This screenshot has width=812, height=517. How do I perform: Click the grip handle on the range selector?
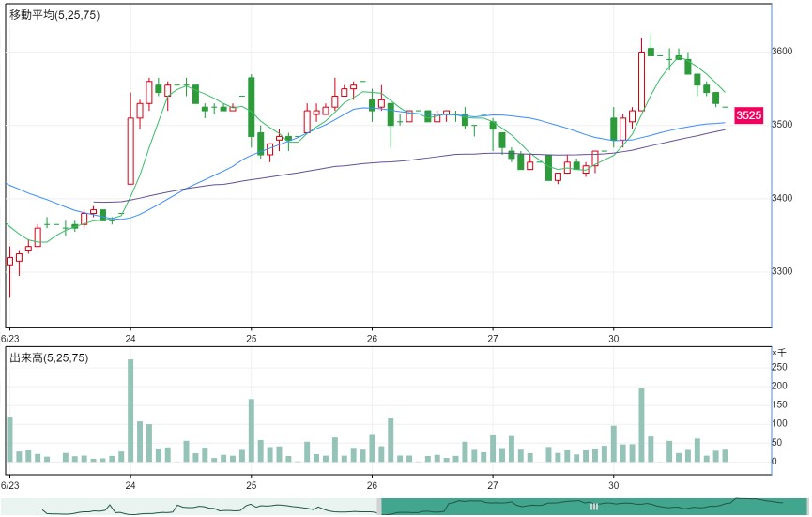pyautogui.click(x=594, y=507)
